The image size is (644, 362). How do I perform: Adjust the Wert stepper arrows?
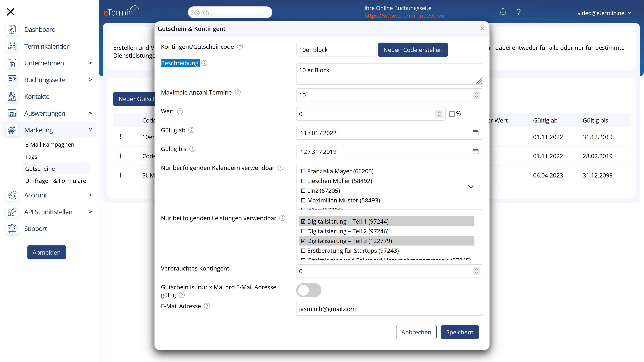point(439,114)
